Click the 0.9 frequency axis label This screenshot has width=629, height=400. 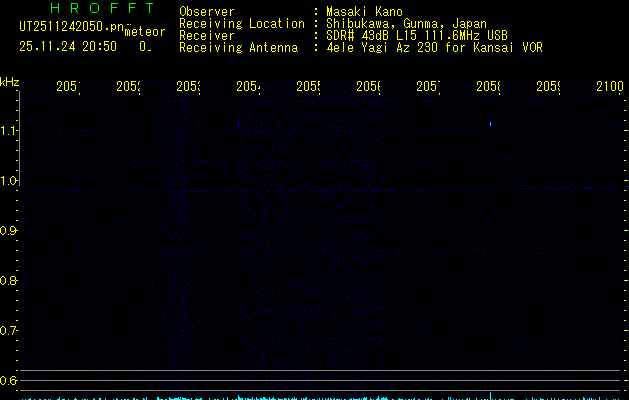point(8,230)
